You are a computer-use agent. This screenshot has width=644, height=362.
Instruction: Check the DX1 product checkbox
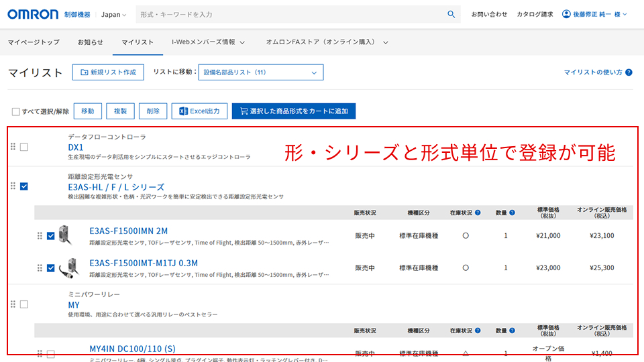pyautogui.click(x=24, y=147)
